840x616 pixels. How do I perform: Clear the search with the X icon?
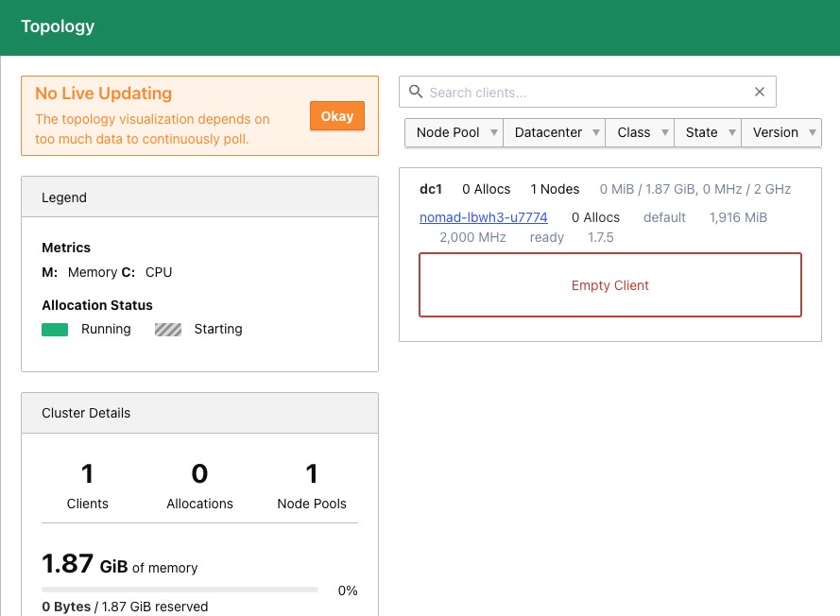[x=759, y=93]
